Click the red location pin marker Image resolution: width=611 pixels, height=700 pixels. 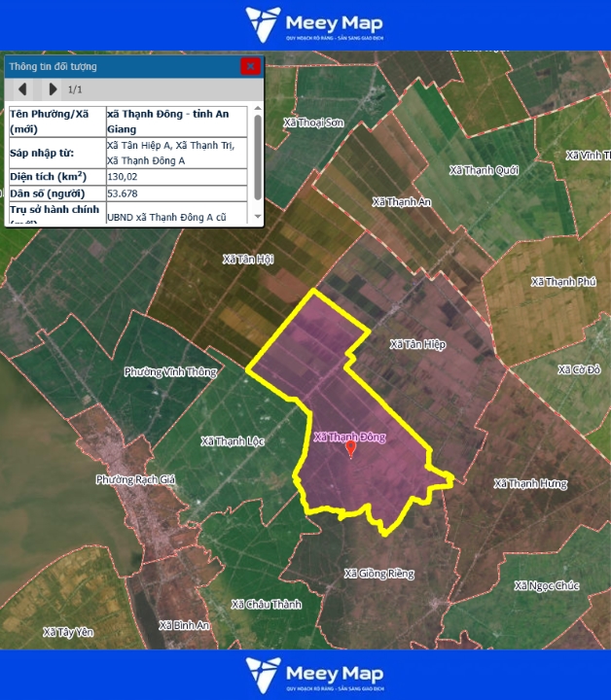pos(351,449)
